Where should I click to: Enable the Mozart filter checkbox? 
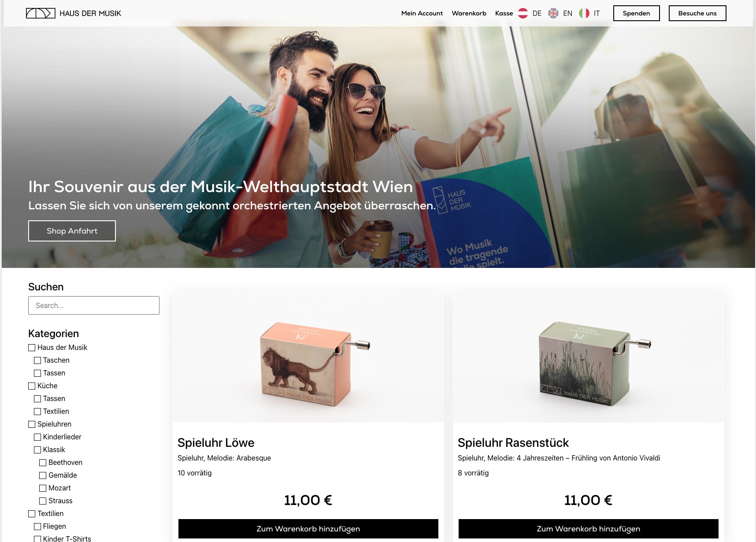(43, 488)
